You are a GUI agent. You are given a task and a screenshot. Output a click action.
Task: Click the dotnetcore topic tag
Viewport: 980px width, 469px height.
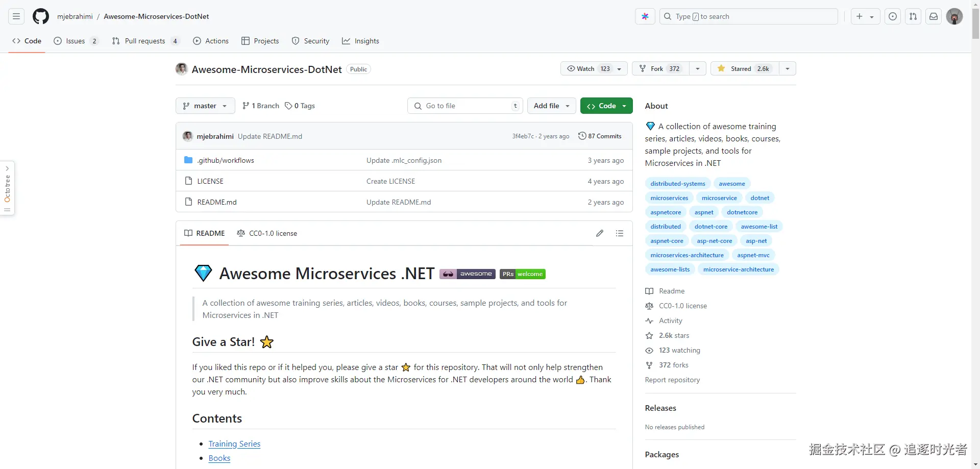coord(742,212)
